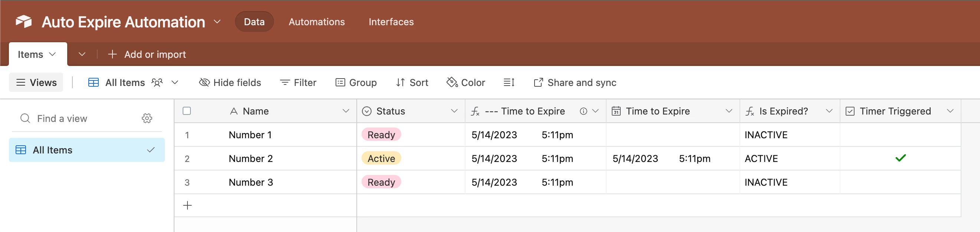Click Number 2's date Time to Expire cell
The image size is (980, 232).
[673, 158]
